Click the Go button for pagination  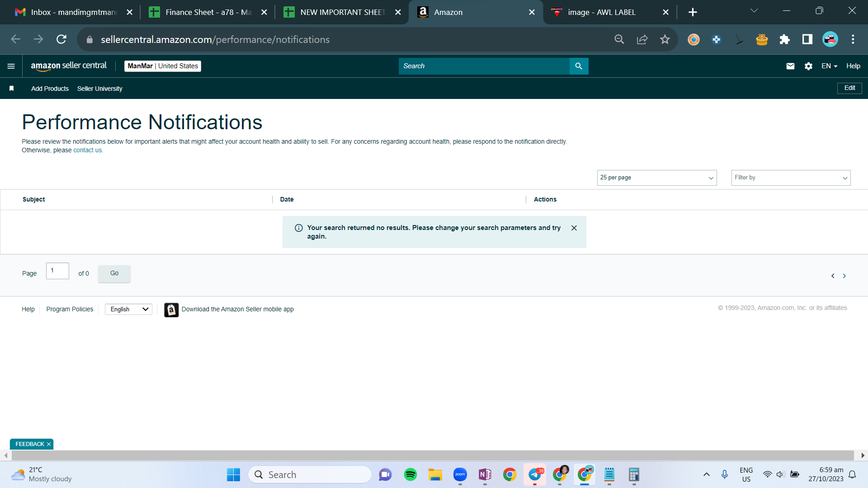pyautogui.click(x=114, y=273)
